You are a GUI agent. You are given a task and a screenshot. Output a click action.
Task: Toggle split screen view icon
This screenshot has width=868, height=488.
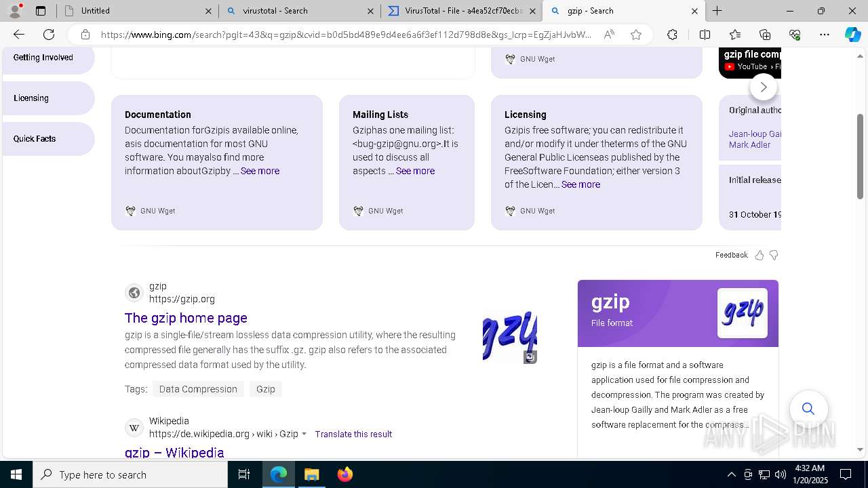coord(705,35)
